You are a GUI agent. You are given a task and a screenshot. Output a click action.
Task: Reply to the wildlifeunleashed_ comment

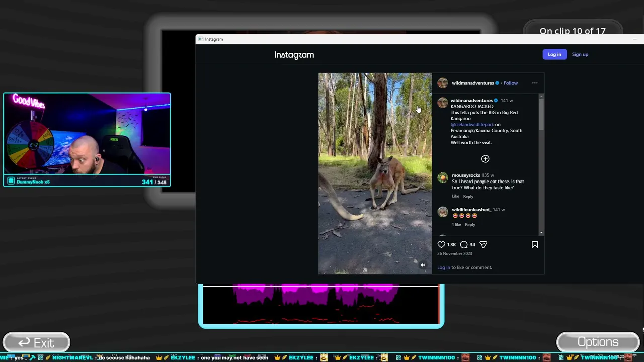470,225
